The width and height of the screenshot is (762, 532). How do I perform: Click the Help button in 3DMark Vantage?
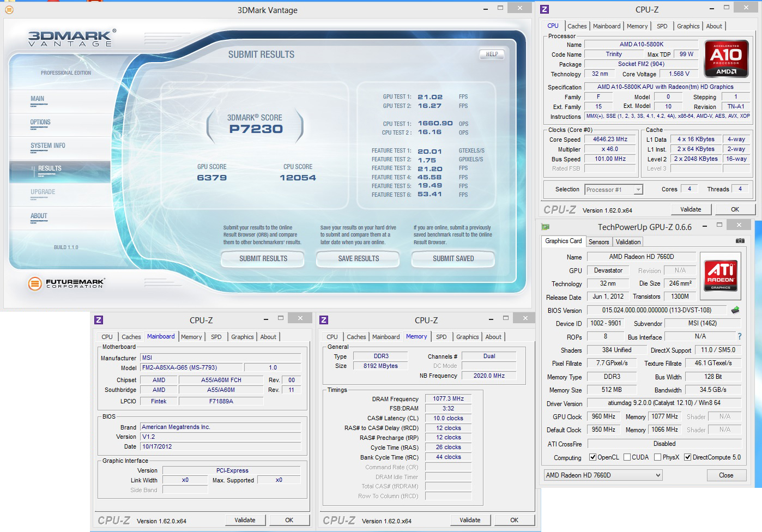pos(492,54)
